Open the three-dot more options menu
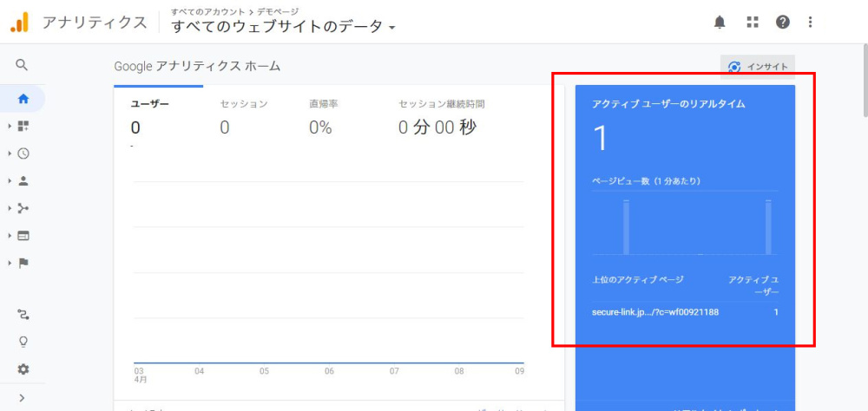The width and height of the screenshot is (868, 411). click(x=811, y=23)
